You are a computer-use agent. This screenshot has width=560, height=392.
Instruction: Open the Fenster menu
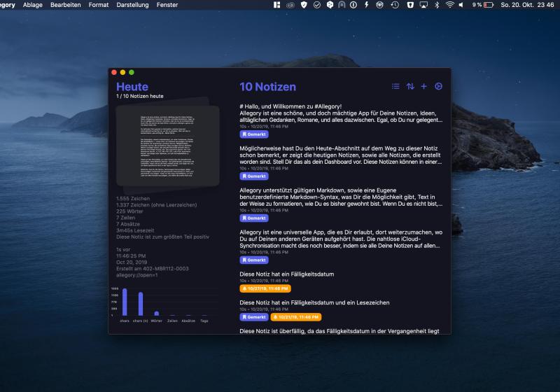click(x=167, y=5)
